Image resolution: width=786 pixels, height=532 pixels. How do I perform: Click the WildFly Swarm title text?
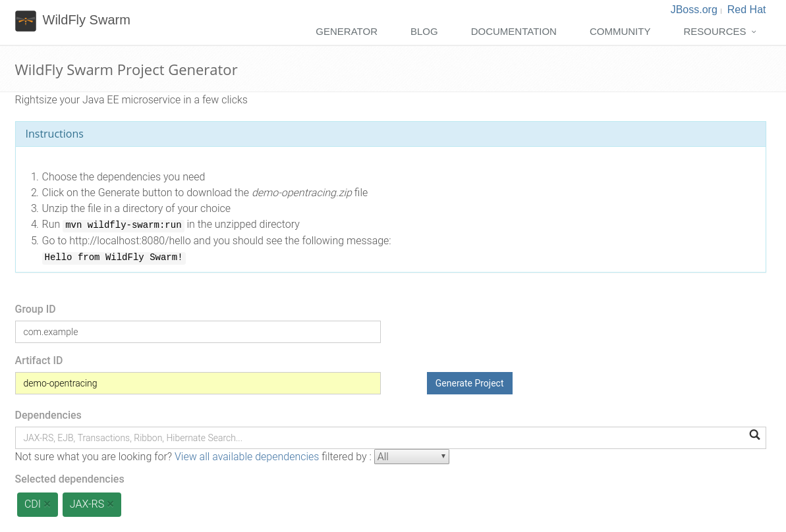pyautogui.click(x=86, y=20)
